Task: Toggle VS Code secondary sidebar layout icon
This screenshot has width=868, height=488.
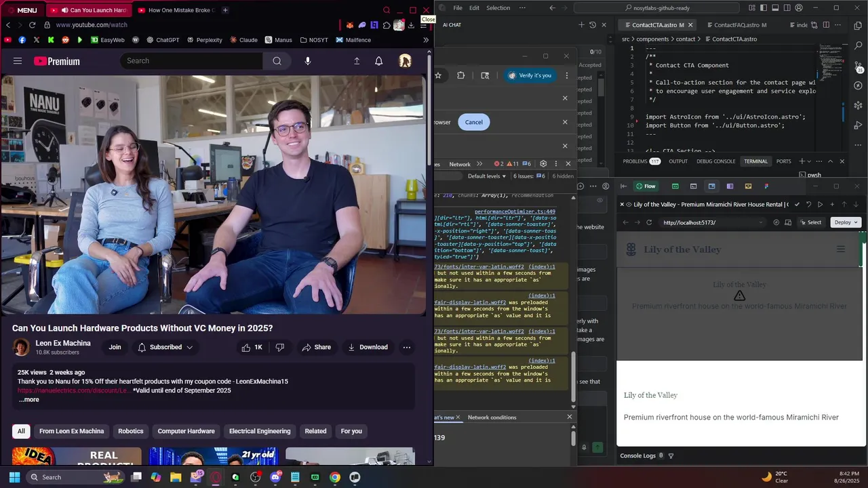Action: tap(787, 8)
